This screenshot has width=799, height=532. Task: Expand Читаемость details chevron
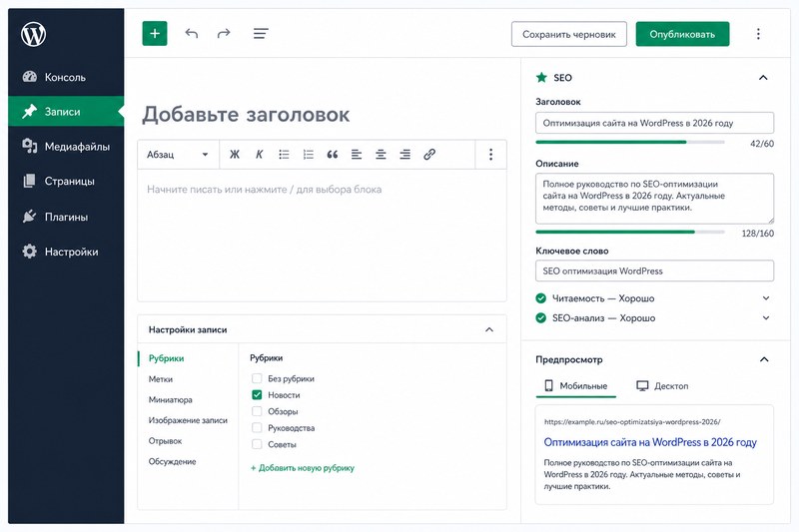(766, 298)
